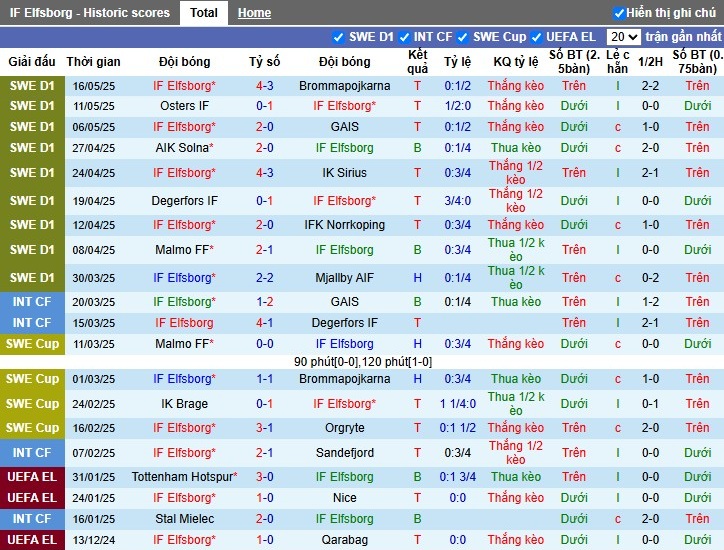This screenshot has width=724, height=550.
Task: Click result B in Malmo FF 08/04/25 row
Action: coord(417,250)
